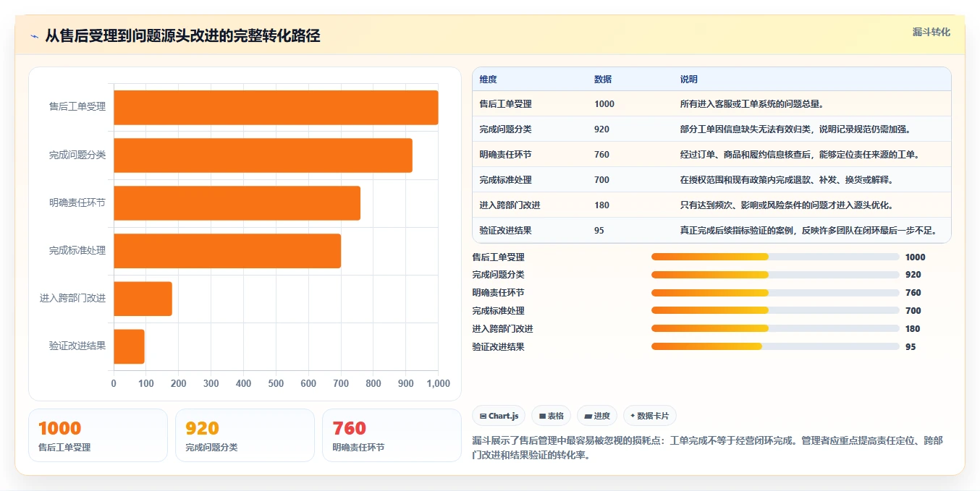The width and height of the screenshot is (980, 491).
Task: Click progress value 95 label
Action: coord(911,346)
